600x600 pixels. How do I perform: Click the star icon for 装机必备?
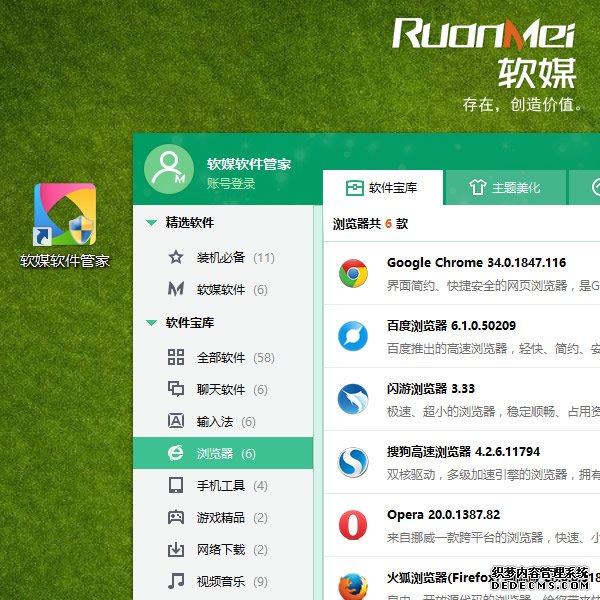tap(176, 257)
